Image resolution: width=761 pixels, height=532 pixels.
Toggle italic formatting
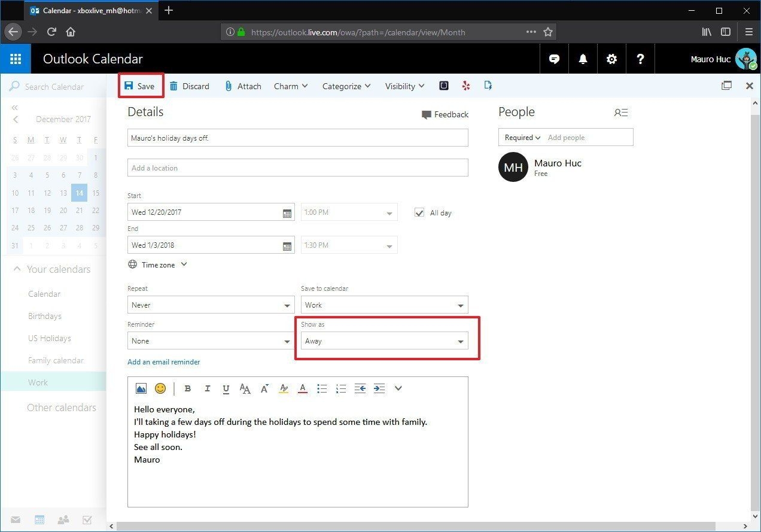click(x=207, y=388)
